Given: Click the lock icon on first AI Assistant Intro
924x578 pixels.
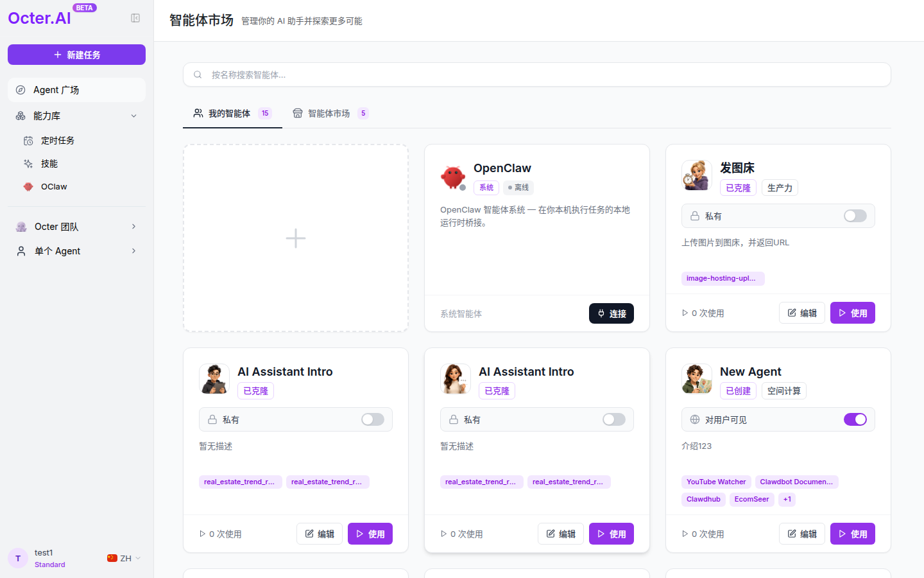Looking at the screenshot, I should 212,419.
